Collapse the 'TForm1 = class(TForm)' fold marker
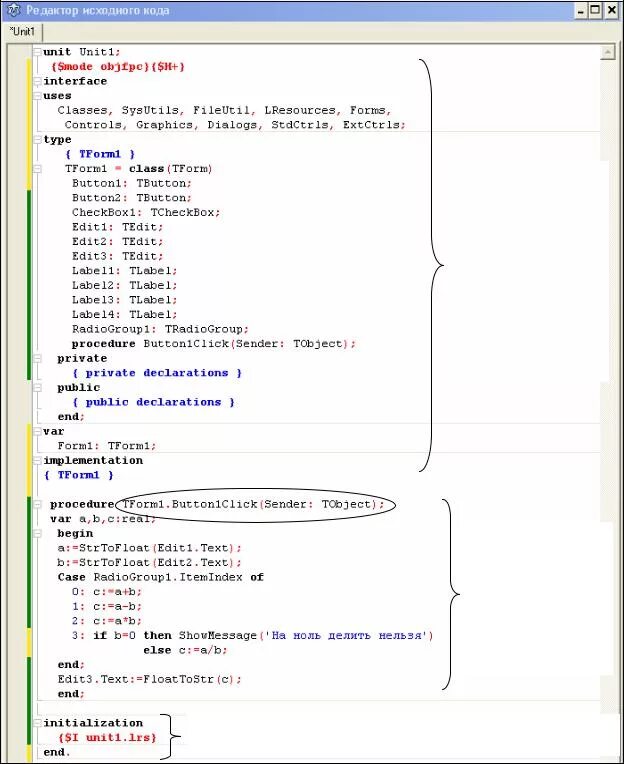The image size is (624, 764). (x=37, y=169)
